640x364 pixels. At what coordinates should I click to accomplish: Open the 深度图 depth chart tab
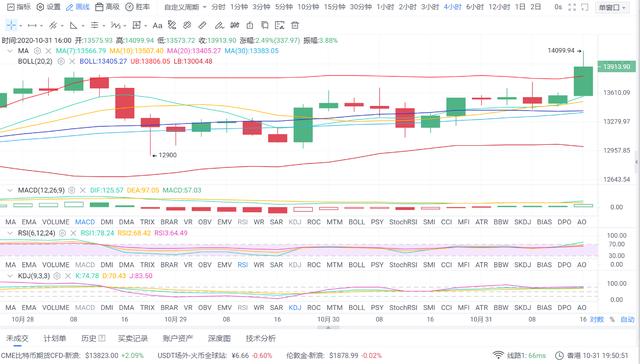point(219,338)
